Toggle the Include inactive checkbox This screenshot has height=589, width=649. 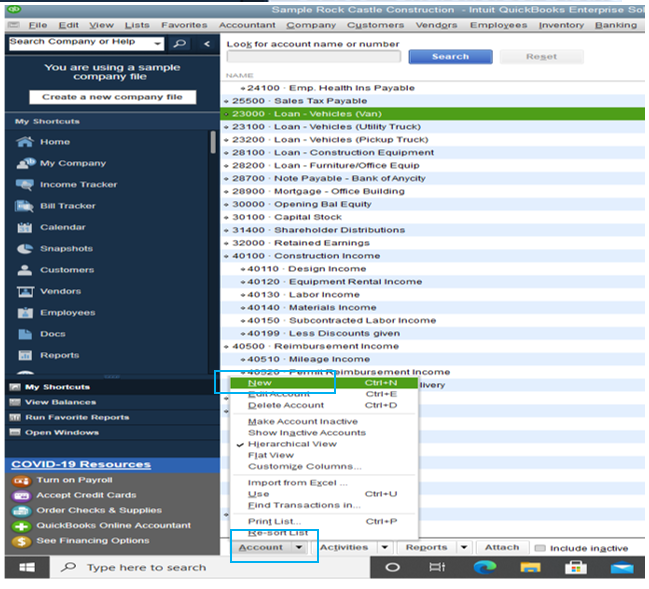point(540,548)
